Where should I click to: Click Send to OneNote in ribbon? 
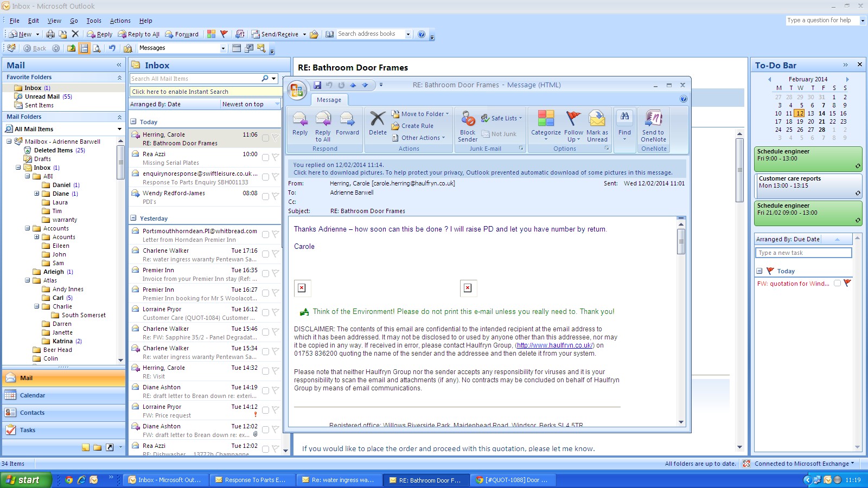(653, 126)
